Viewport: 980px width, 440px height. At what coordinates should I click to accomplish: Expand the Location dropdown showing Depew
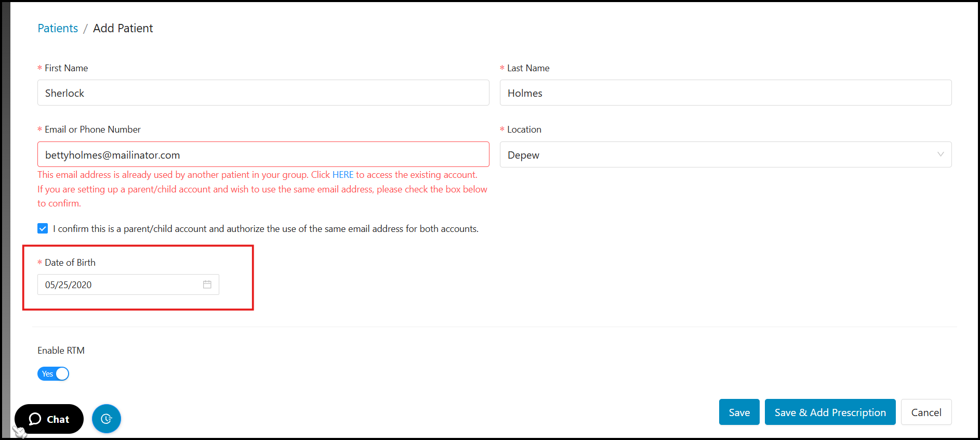(x=725, y=154)
